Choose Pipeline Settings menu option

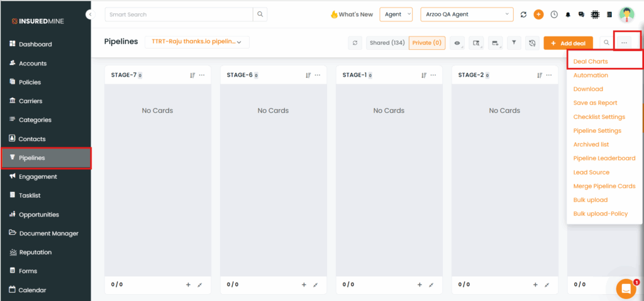(597, 130)
